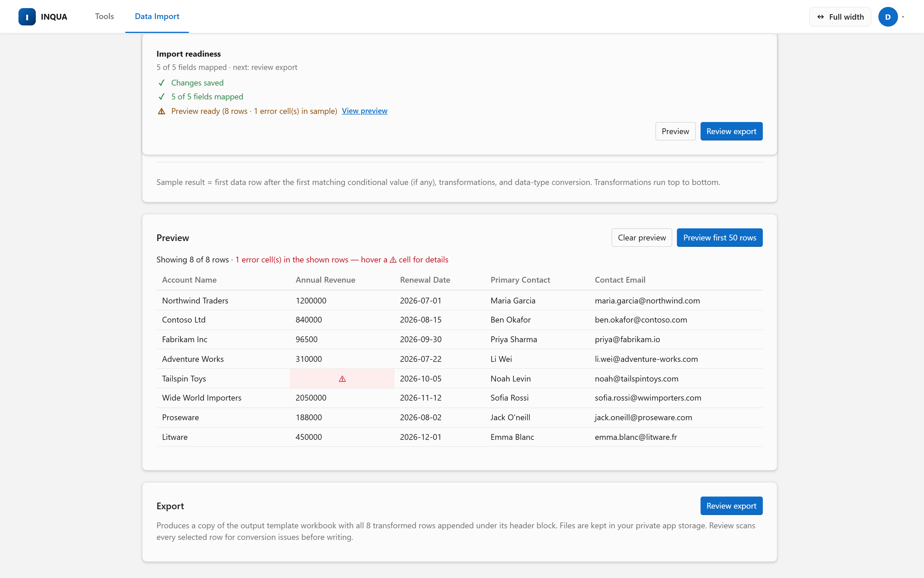This screenshot has width=924, height=578.
Task: Click the Clear preview button
Action: (x=641, y=238)
